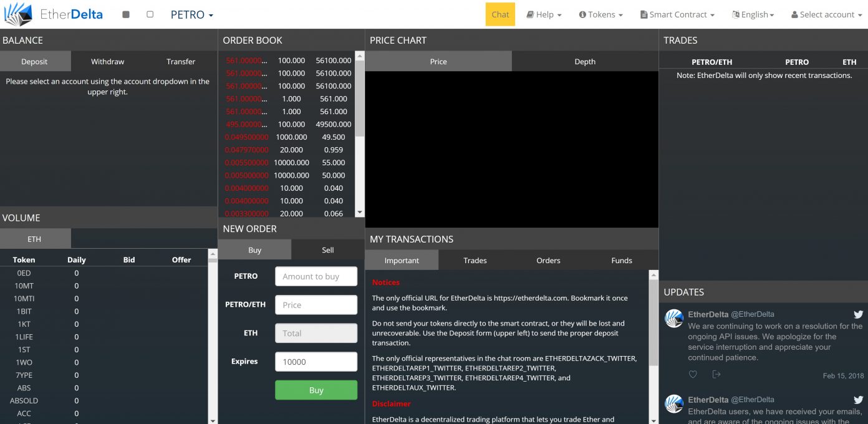Click the Bid column header
Image resolution: width=868 pixels, height=424 pixels.
(x=129, y=259)
